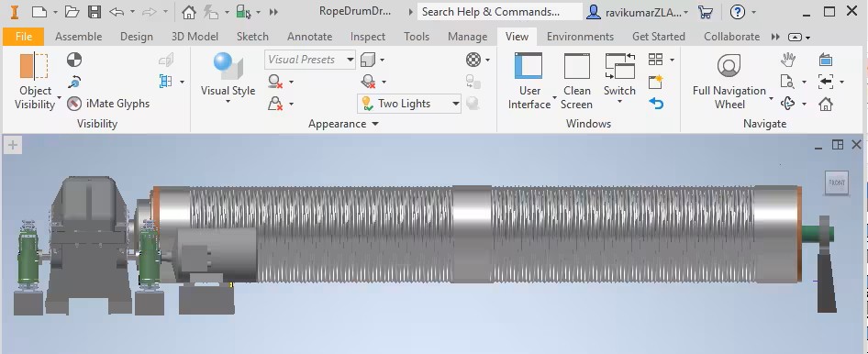Viewport: 868px width, 354px height.
Task: Click the Undo arrow in the quick access toolbar
Action: point(117,12)
